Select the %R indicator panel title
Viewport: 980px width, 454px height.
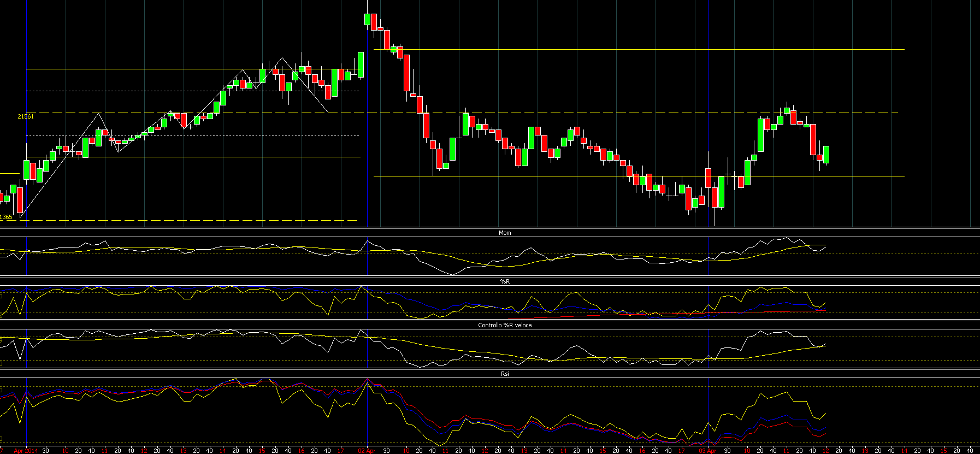pyautogui.click(x=505, y=281)
